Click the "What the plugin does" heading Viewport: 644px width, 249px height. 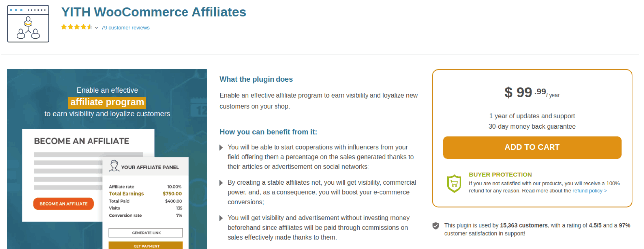(256, 79)
